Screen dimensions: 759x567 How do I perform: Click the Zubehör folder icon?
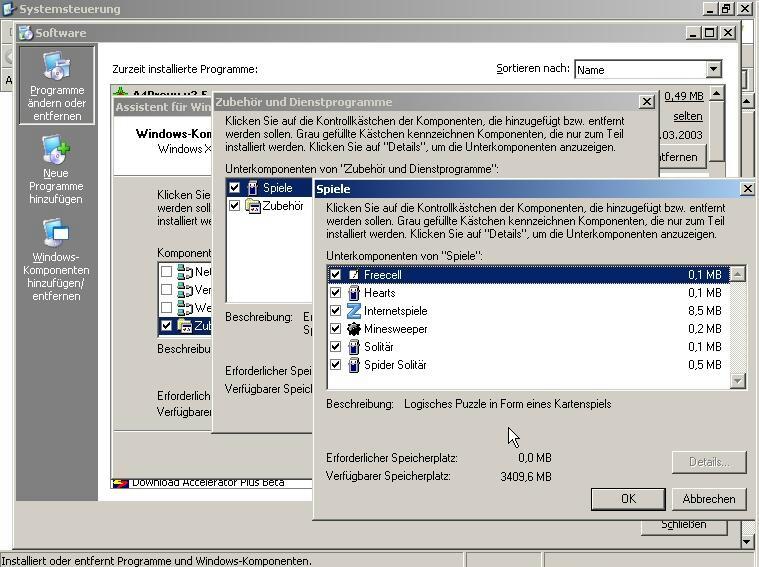[x=253, y=206]
